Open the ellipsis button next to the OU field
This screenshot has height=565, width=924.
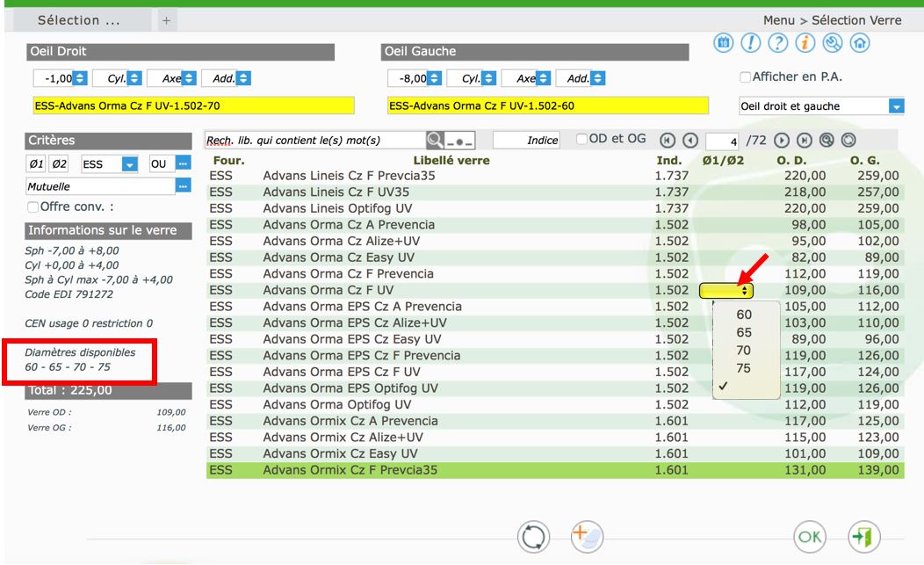[x=184, y=163]
